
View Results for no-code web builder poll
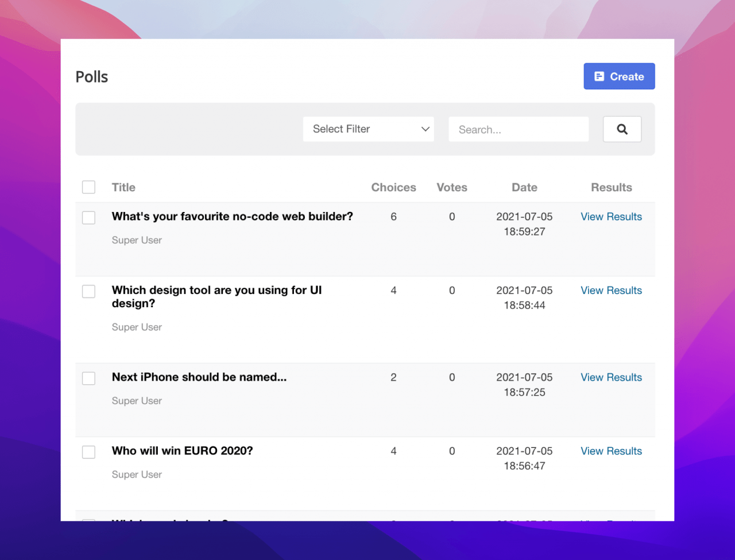(x=611, y=217)
